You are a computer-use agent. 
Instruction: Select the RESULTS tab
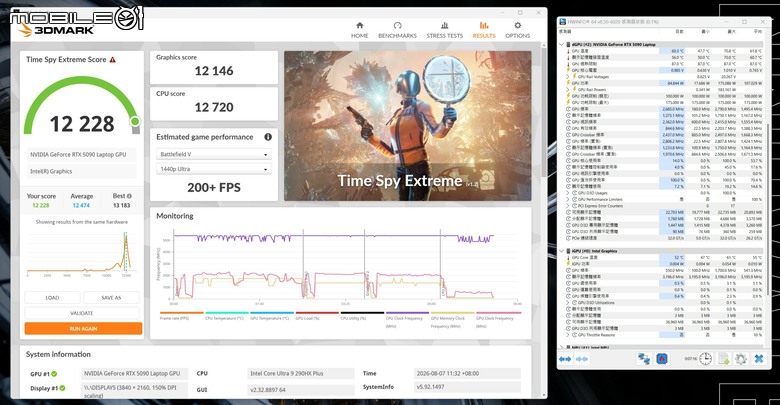tap(484, 30)
